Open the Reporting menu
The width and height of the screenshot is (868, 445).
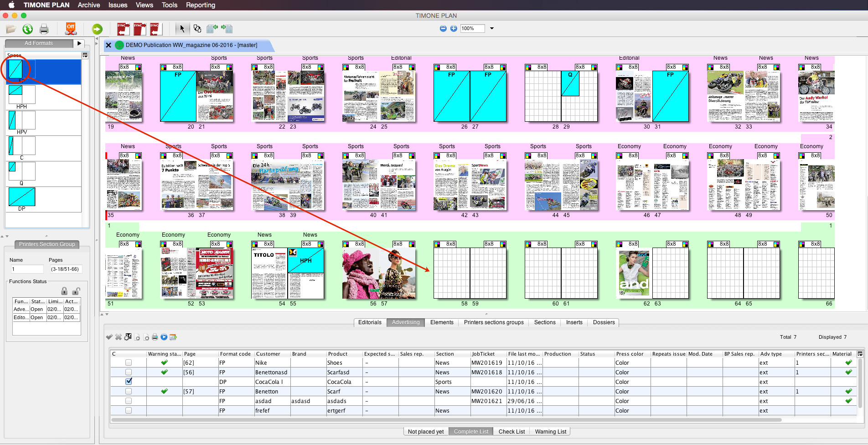coord(201,5)
